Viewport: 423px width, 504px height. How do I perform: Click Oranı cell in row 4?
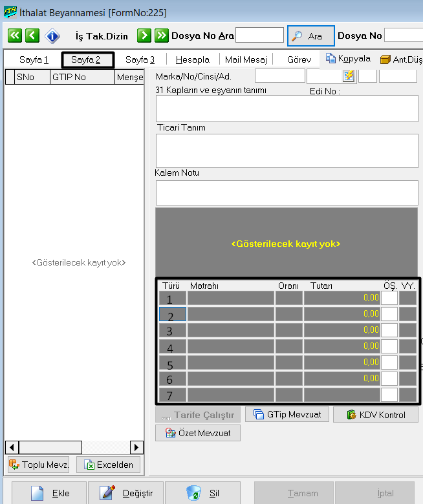click(x=289, y=346)
